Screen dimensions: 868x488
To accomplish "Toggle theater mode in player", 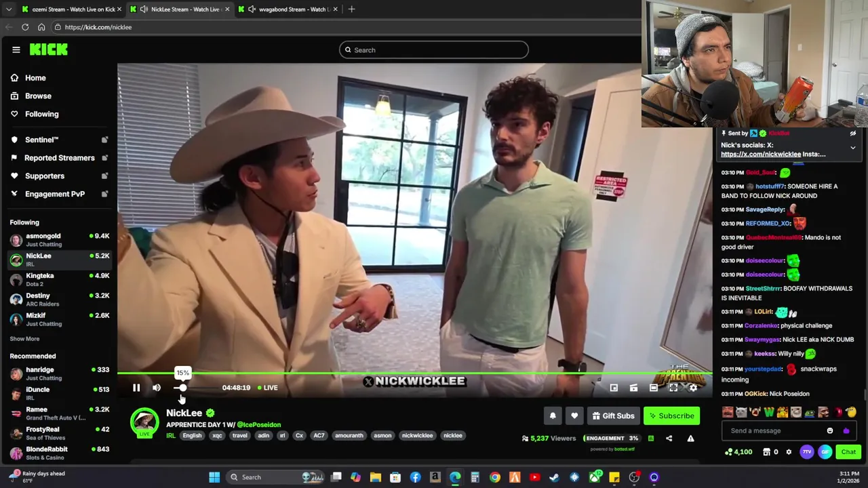I will [x=653, y=388].
